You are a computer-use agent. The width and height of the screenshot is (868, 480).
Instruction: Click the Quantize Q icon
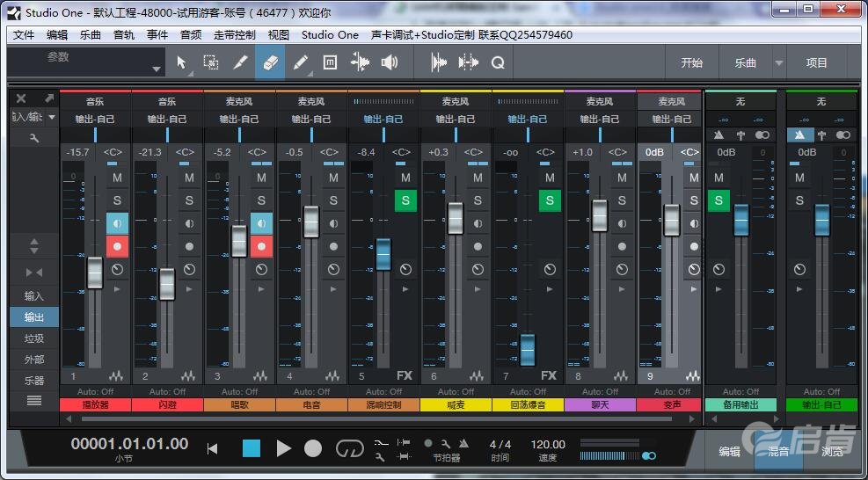(498, 62)
